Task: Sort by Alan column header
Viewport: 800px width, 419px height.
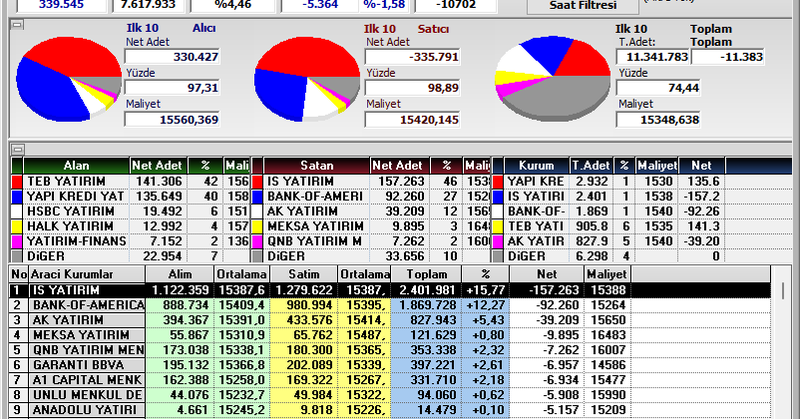Action: (76, 166)
